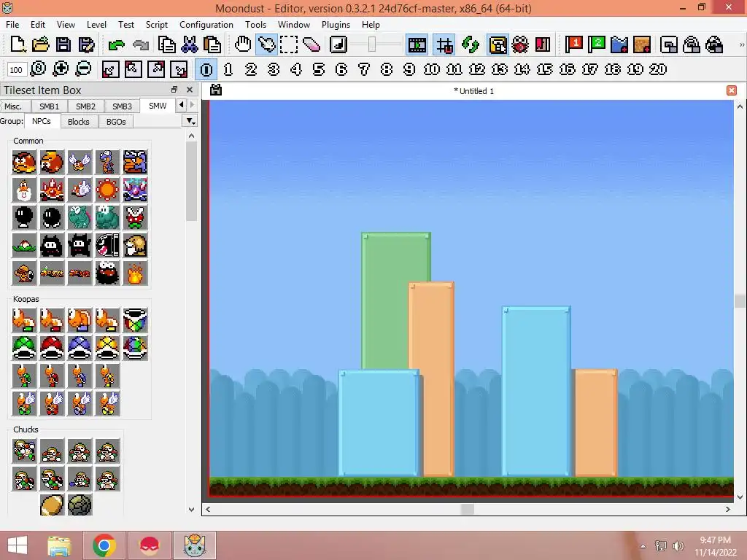Copy selection with the Copy icon

pyautogui.click(x=167, y=44)
